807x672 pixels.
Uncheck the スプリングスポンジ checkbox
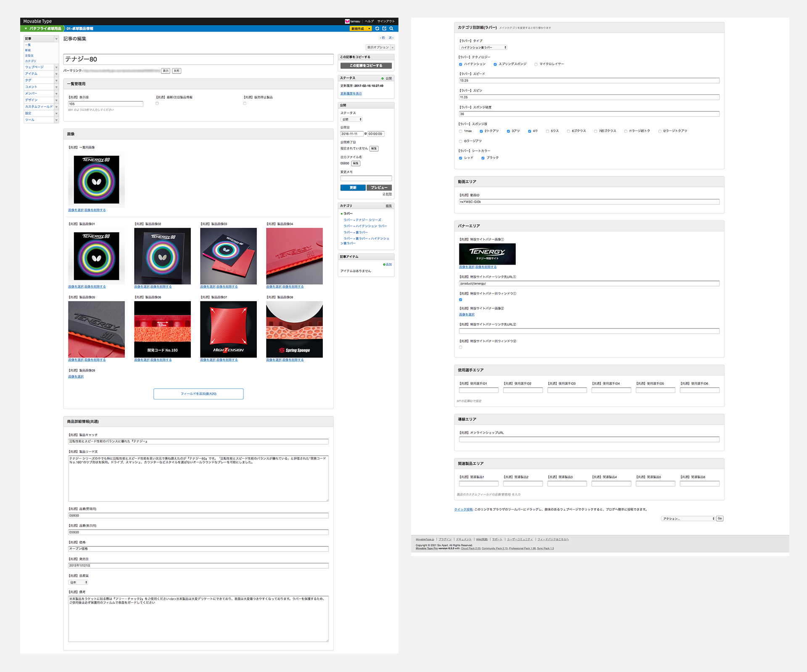tap(495, 64)
